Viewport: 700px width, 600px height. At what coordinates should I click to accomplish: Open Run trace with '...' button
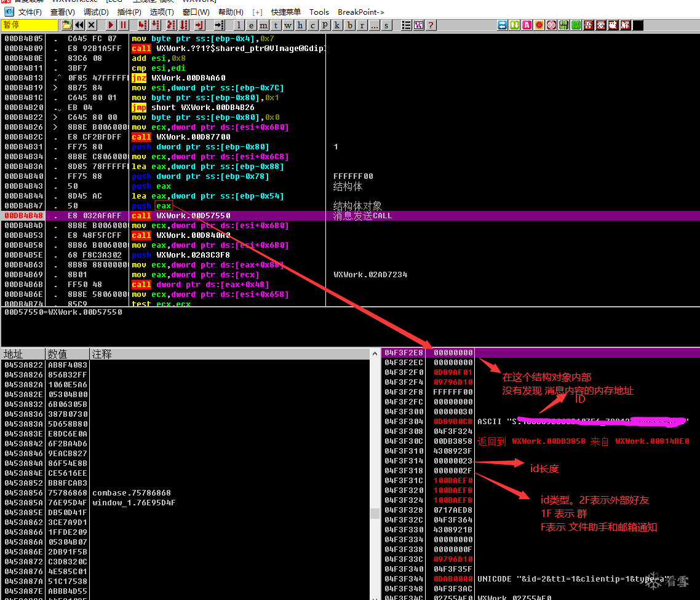[x=374, y=25]
